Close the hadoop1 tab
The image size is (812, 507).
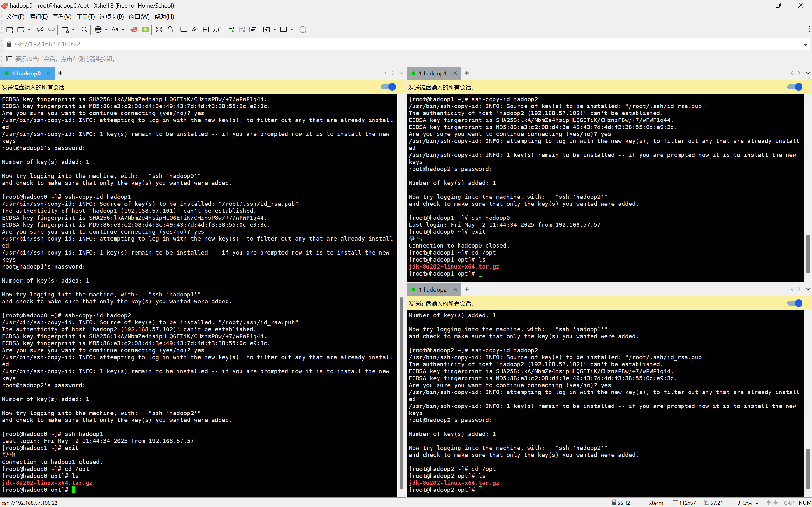[455, 73]
